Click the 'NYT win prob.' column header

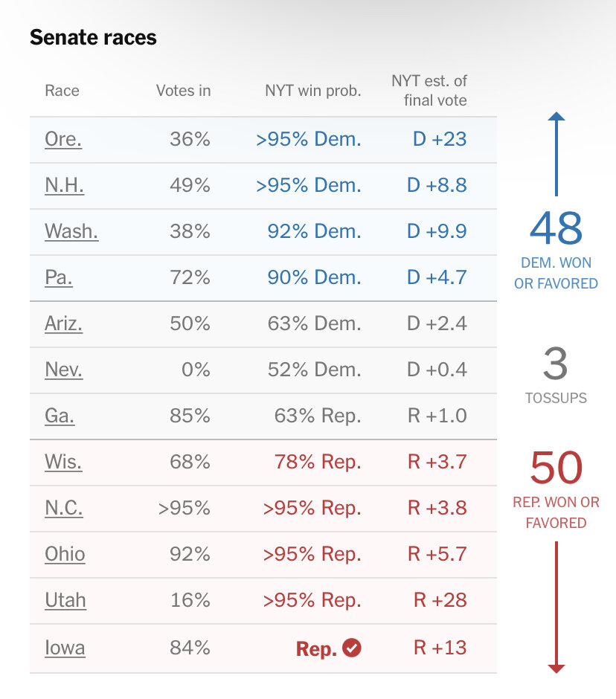312,91
